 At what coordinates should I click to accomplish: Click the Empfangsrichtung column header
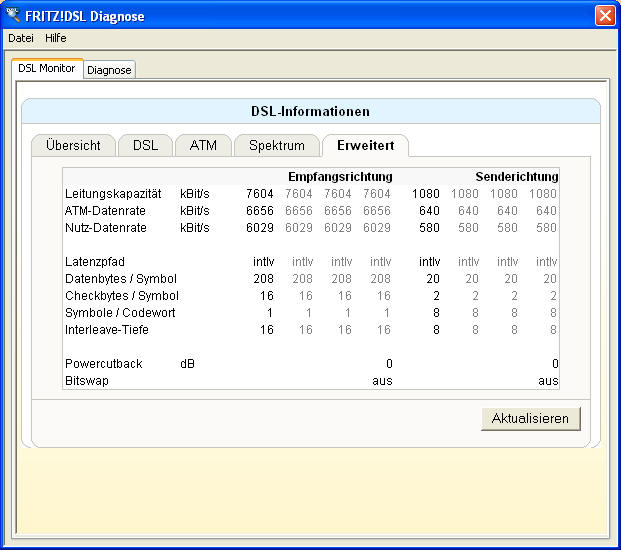[340, 177]
